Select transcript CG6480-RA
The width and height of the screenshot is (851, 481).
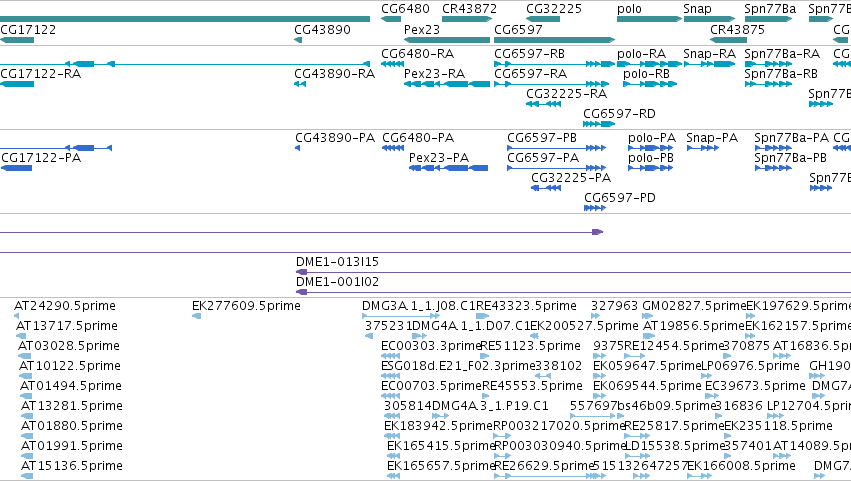417,54
